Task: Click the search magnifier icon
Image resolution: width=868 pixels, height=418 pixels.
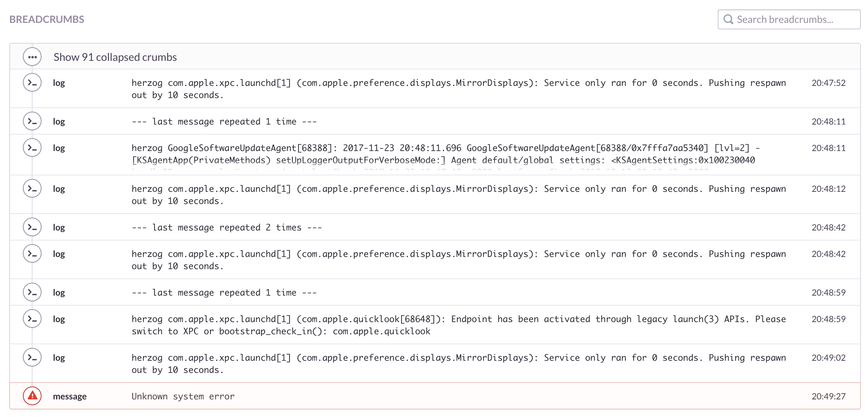Action: [728, 19]
